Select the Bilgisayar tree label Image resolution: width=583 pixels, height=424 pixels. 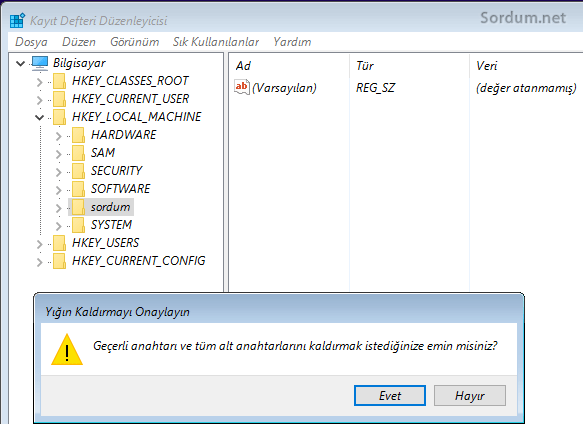pyautogui.click(x=79, y=63)
